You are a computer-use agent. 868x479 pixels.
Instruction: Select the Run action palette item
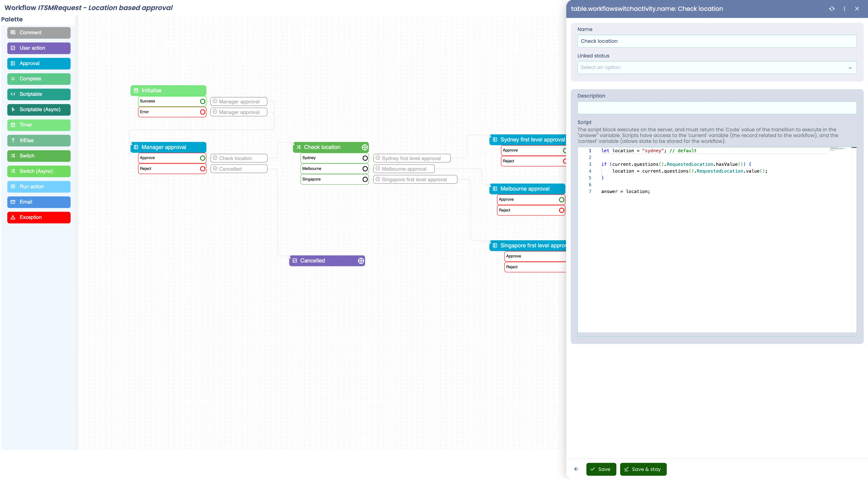tap(39, 187)
